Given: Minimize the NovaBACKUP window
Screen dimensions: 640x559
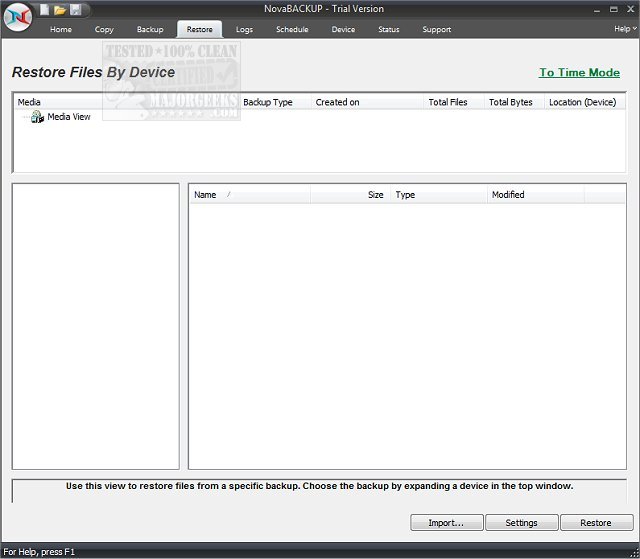Looking at the screenshot, I should (x=597, y=9).
